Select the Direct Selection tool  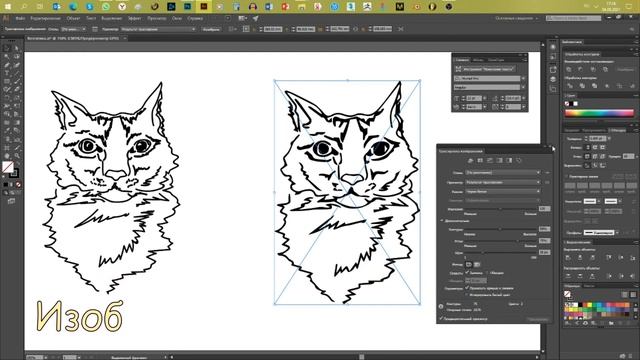pyautogui.click(x=17, y=48)
